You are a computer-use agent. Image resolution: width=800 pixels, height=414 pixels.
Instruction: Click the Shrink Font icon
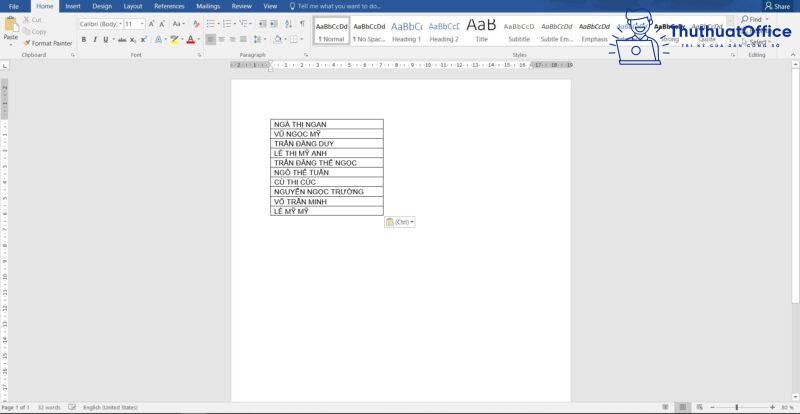pos(162,24)
